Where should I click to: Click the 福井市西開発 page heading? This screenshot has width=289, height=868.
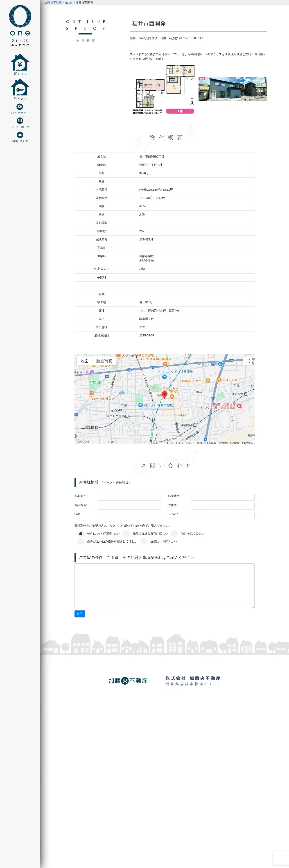point(149,24)
